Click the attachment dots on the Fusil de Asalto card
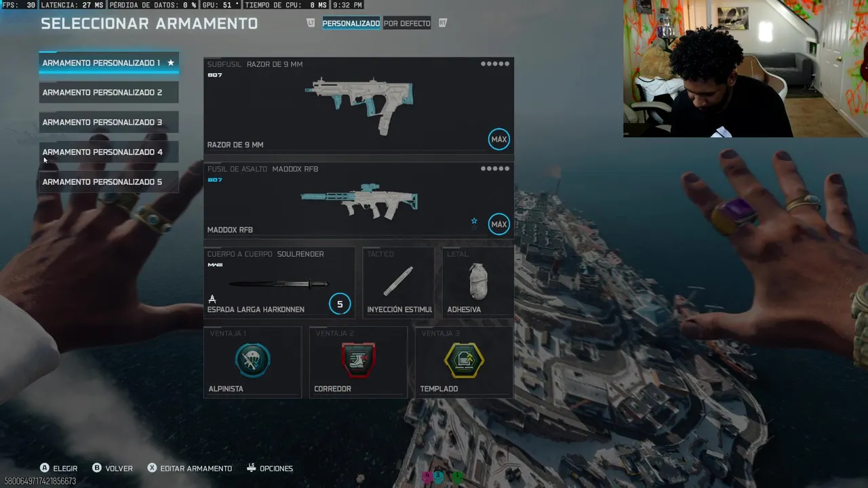Image resolution: width=868 pixels, height=488 pixels. (495, 169)
